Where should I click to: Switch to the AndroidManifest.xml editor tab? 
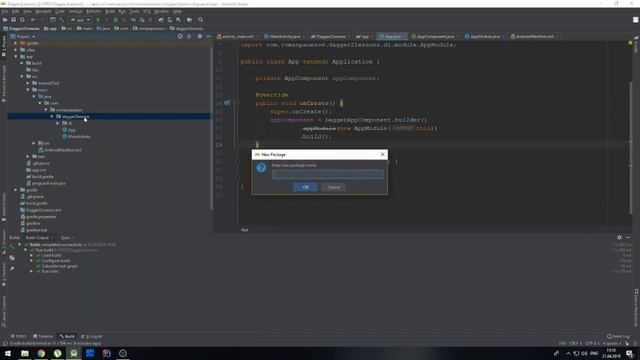click(x=534, y=36)
